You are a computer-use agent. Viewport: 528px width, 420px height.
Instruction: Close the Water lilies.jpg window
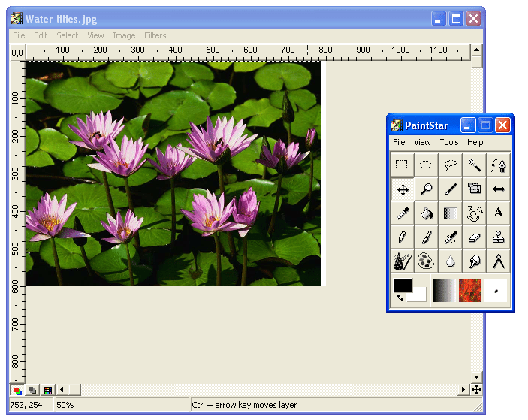coord(473,19)
